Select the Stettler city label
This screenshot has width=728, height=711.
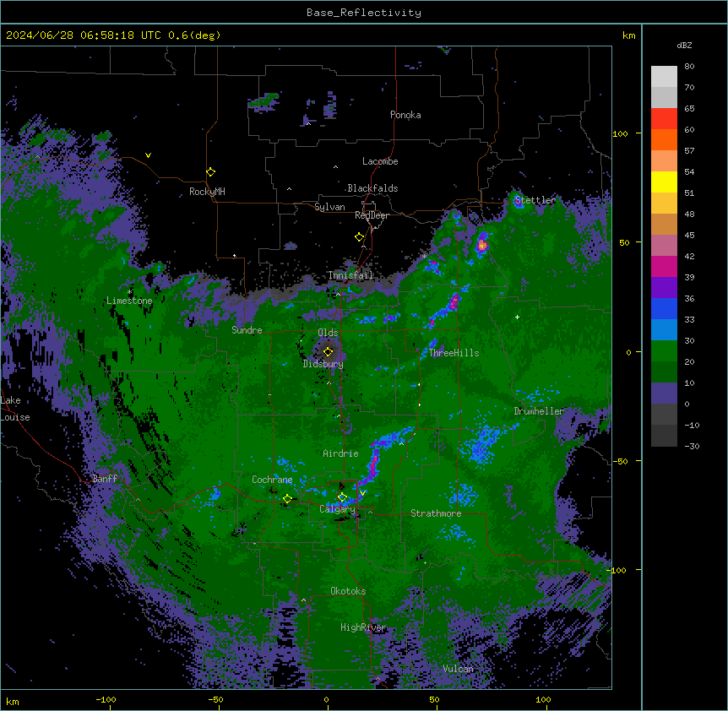[x=535, y=200]
